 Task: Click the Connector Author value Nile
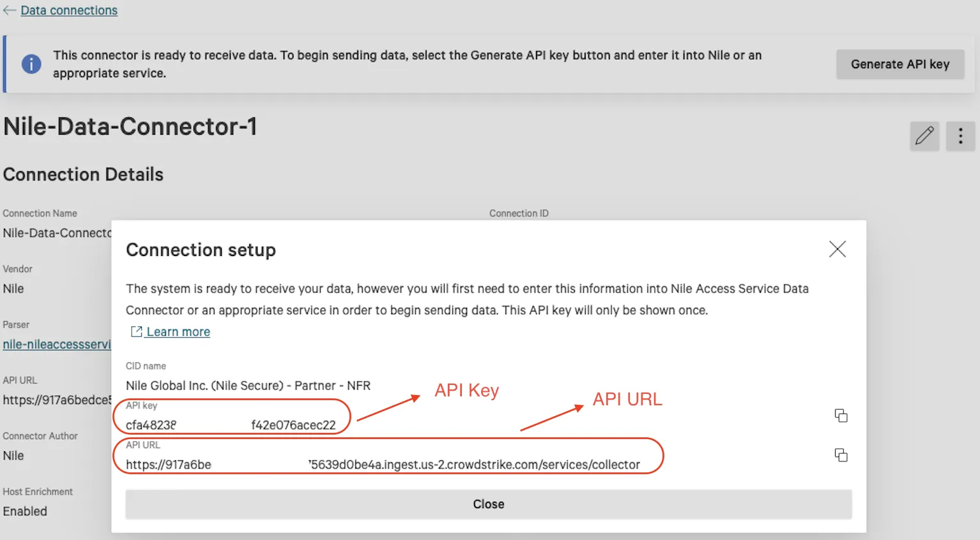pos(13,456)
